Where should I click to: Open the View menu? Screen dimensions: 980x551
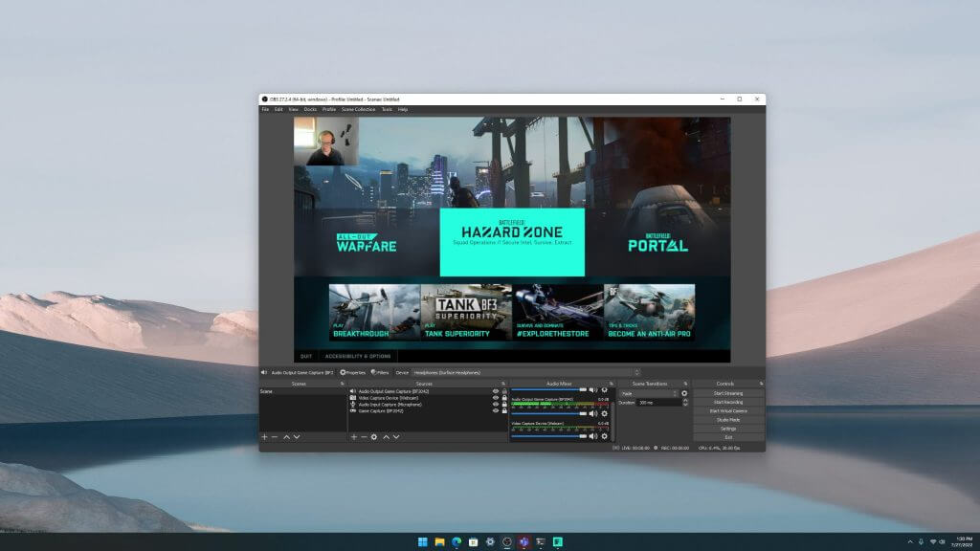click(293, 109)
